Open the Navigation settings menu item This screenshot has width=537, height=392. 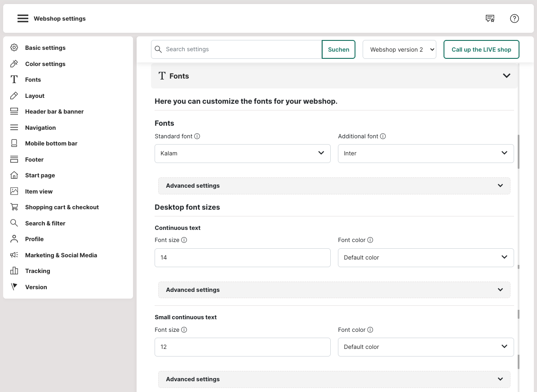(x=40, y=128)
